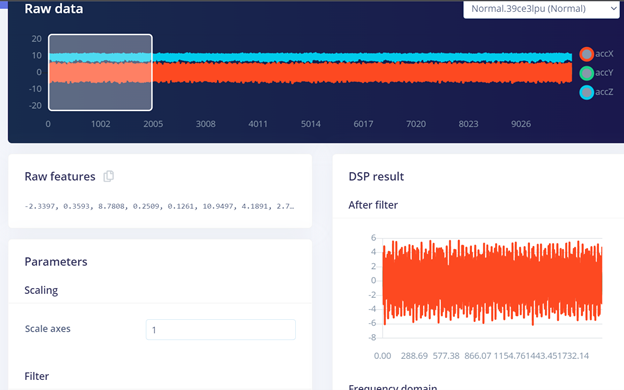Click the Raw data panel heading

54,9
